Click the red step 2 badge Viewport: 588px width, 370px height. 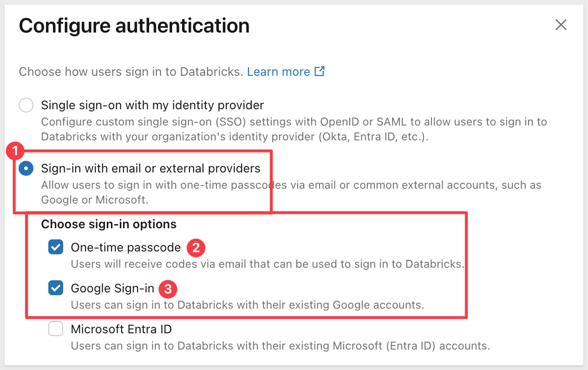pos(196,248)
